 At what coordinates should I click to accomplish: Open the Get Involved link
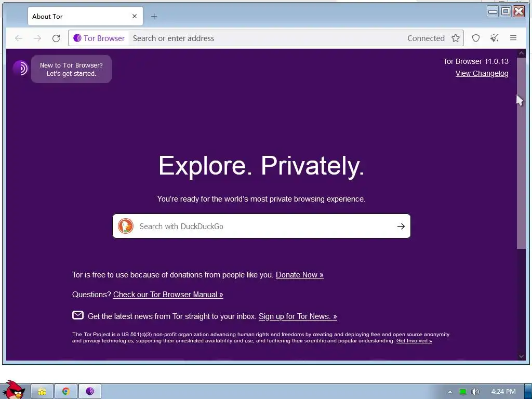(414, 341)
